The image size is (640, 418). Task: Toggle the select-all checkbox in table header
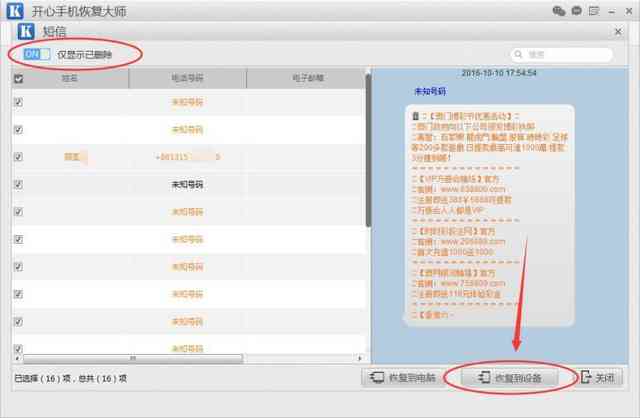(18, 78)
